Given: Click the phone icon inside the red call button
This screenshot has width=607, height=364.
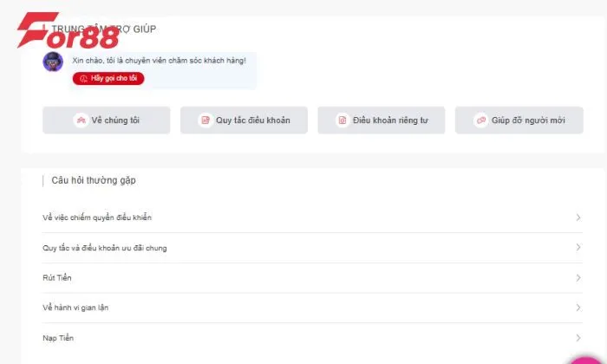Looking at the screenshot, I should click(83, 79).
